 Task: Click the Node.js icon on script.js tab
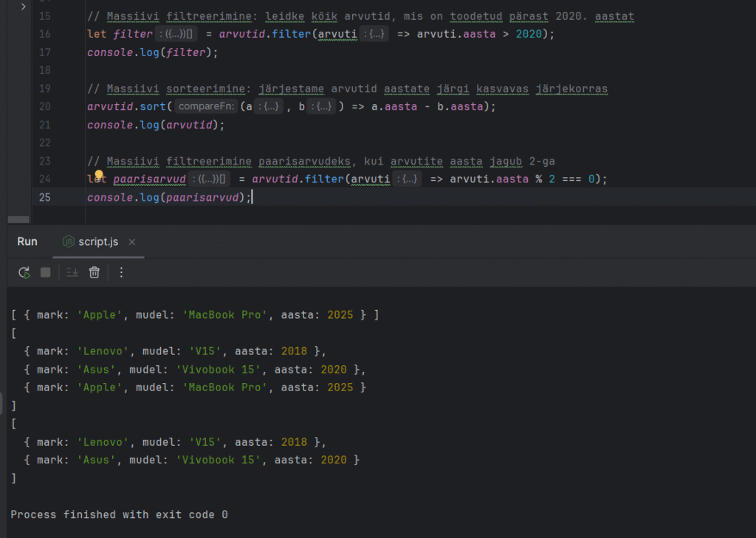(x=69, y=242)
